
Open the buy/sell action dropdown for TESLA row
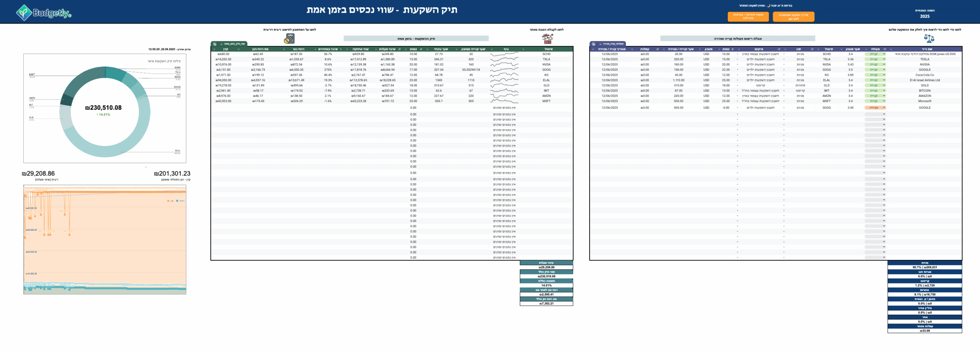pyautogui.click(x=884, y=59)
